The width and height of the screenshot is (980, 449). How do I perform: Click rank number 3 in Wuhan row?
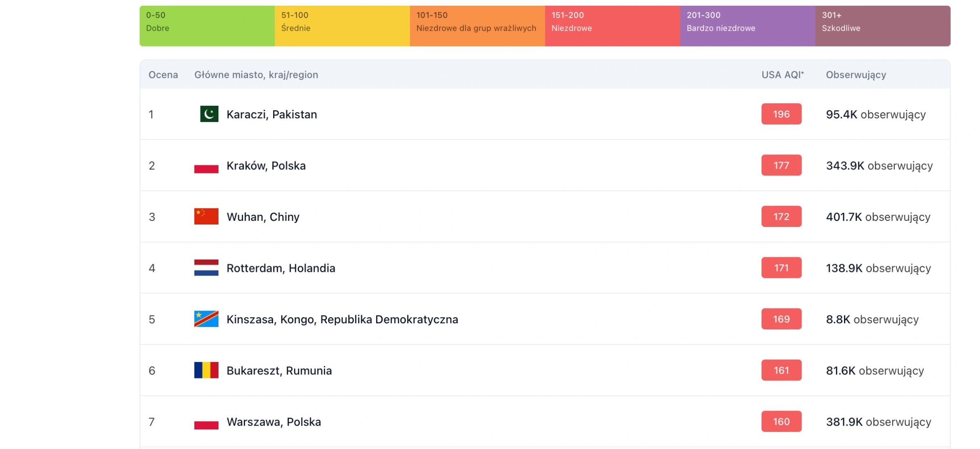[151, 217]
